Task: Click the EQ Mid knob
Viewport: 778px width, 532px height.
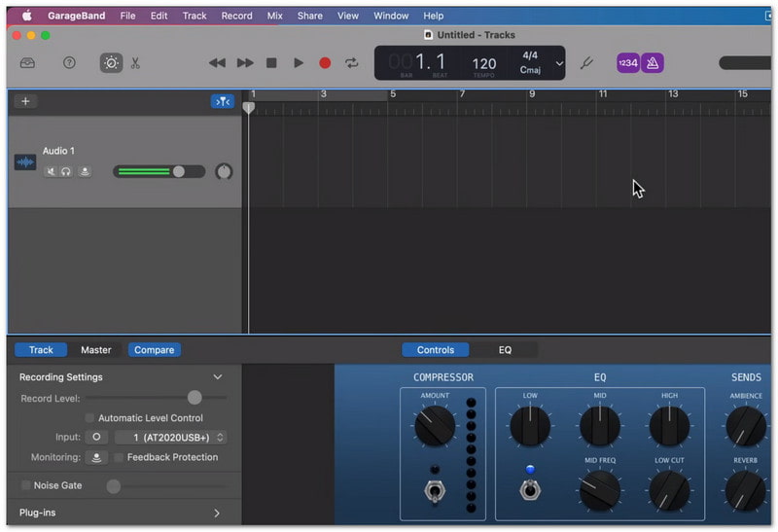Action: [x=600, y=426]
